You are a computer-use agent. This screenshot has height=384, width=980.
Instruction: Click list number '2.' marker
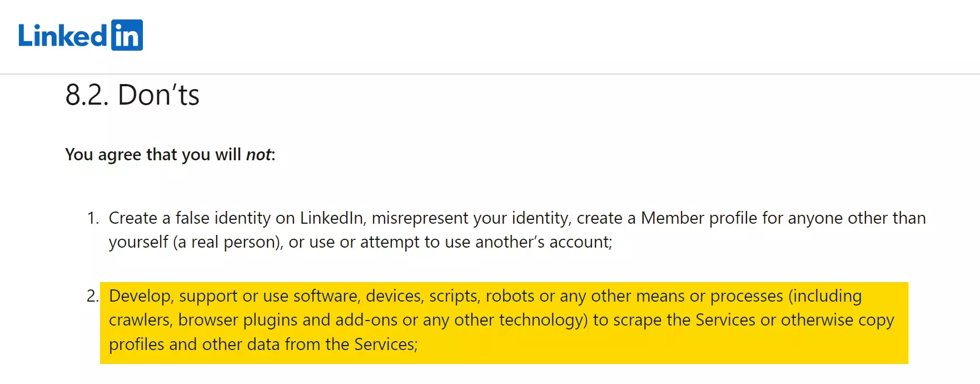[93, 296]
